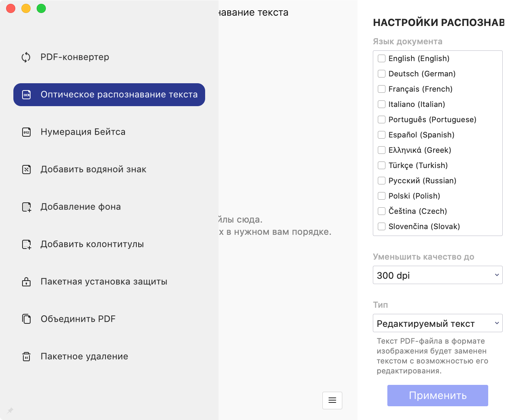This screenshot has height=420, width=518.
Task: Open PDF-конвертер section
Action: tap(109, 57)
